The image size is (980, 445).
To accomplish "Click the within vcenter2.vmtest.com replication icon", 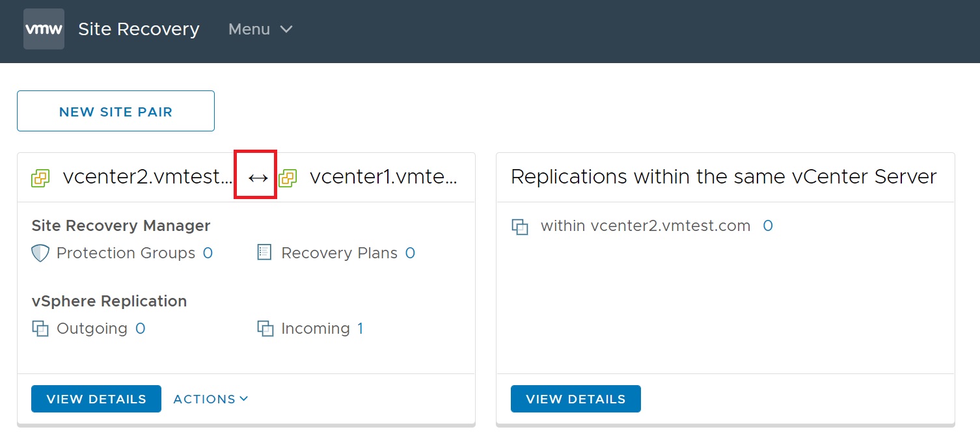I will pyautogui.click(x=519, y=227).
